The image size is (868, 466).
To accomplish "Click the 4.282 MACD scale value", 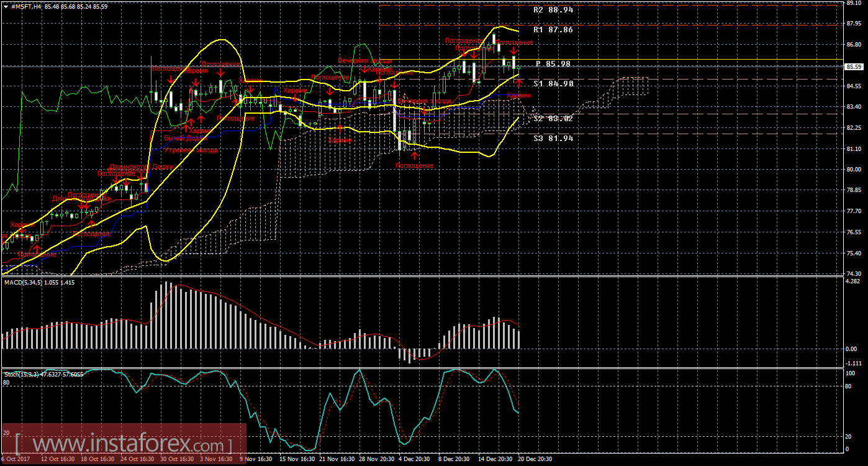I will (x=854, y=281).
